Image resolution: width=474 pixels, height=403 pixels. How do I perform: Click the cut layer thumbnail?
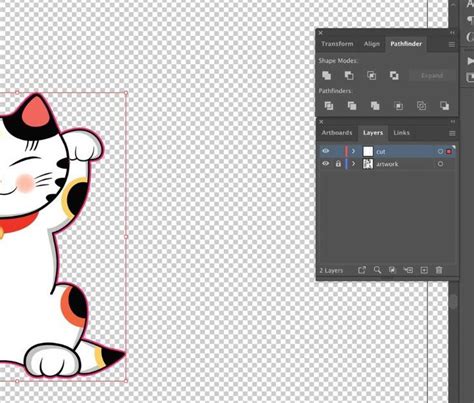tap(368, 151)
